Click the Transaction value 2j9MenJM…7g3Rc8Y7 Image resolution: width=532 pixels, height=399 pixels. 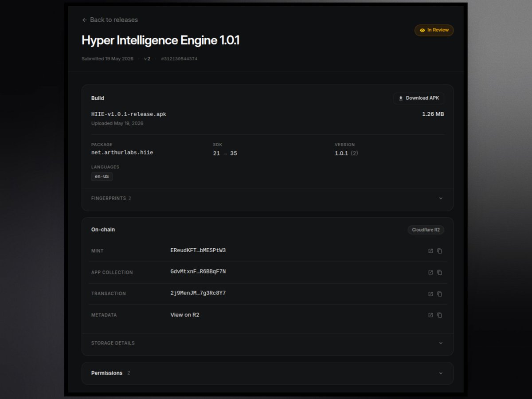pyautogui.click(x=198, y=293)
